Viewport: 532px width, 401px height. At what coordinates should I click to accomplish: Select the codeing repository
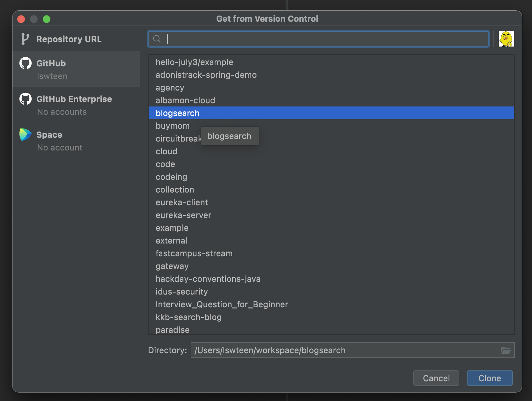click(331, 177)
